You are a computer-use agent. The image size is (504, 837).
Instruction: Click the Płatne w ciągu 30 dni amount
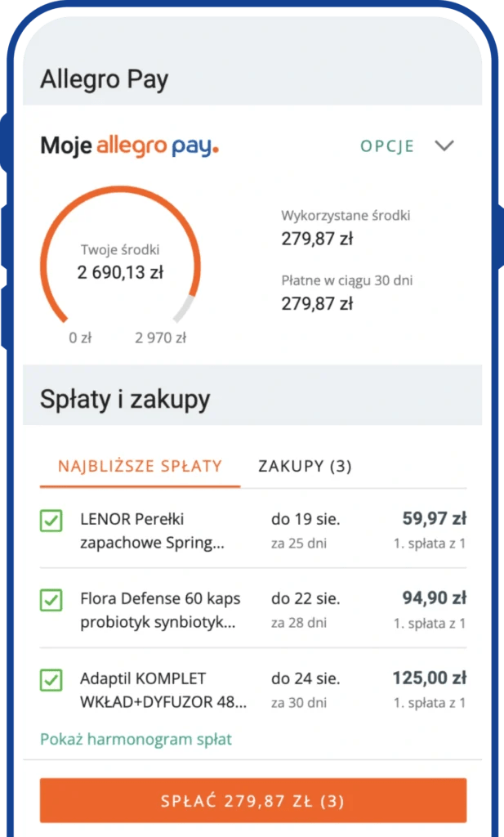pos(317,304)
